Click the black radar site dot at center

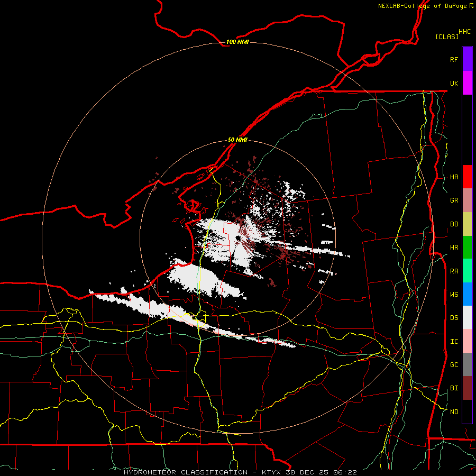pos(238,239)
